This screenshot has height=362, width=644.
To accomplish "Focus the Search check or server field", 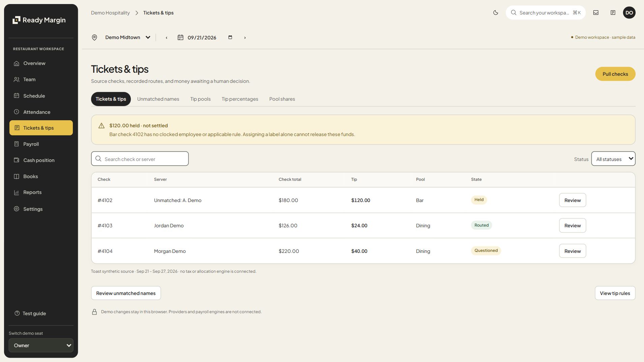I will pos(140,159).
